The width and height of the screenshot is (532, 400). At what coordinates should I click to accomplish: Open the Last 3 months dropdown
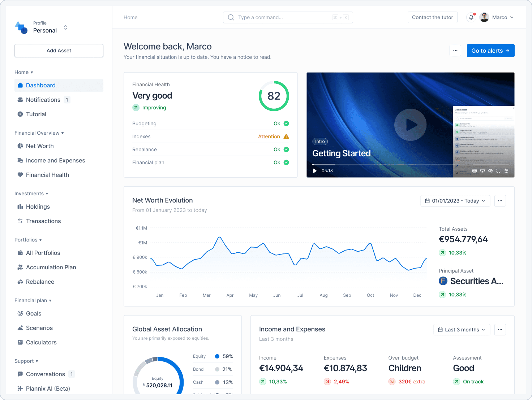462,330
